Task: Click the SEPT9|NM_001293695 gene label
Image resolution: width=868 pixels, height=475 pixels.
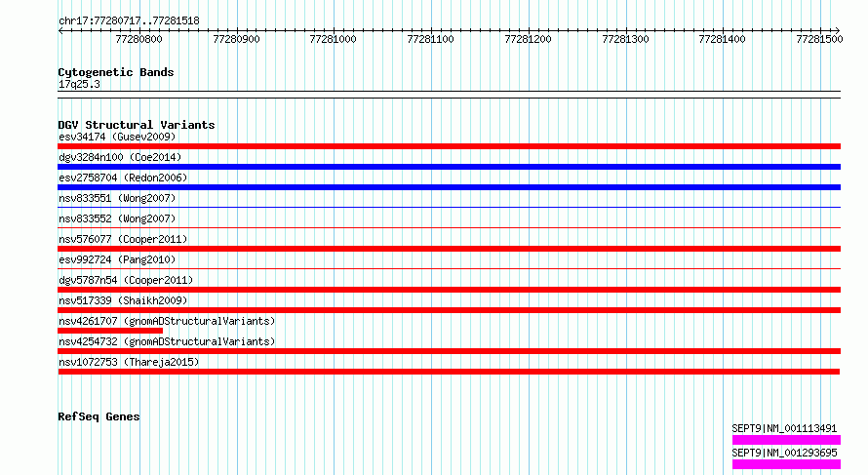Action: 784,453
